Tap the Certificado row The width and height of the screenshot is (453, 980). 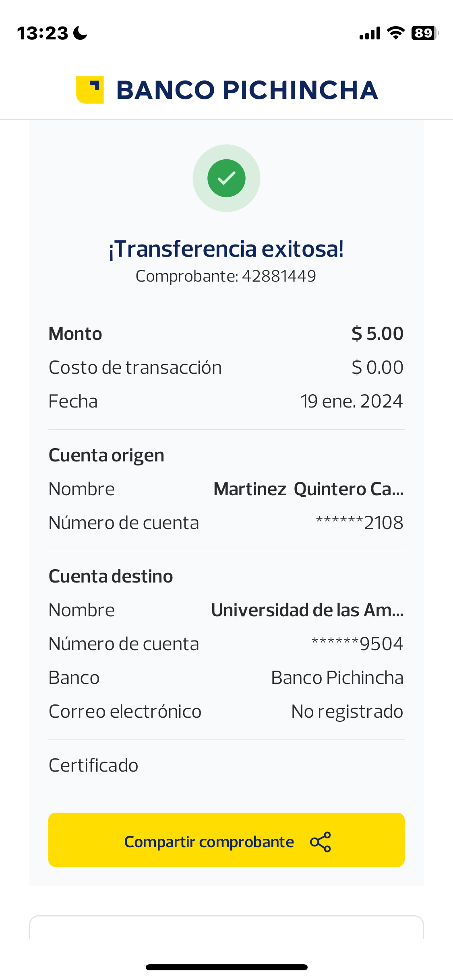pyautogui.click(x=93, y=765)
